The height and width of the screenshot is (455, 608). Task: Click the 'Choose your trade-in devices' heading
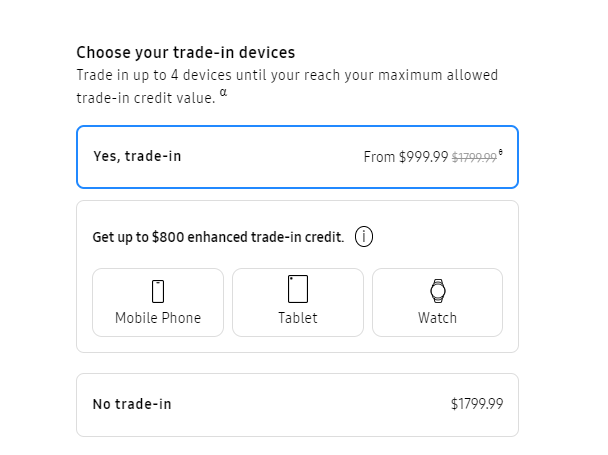coord(186,53)
